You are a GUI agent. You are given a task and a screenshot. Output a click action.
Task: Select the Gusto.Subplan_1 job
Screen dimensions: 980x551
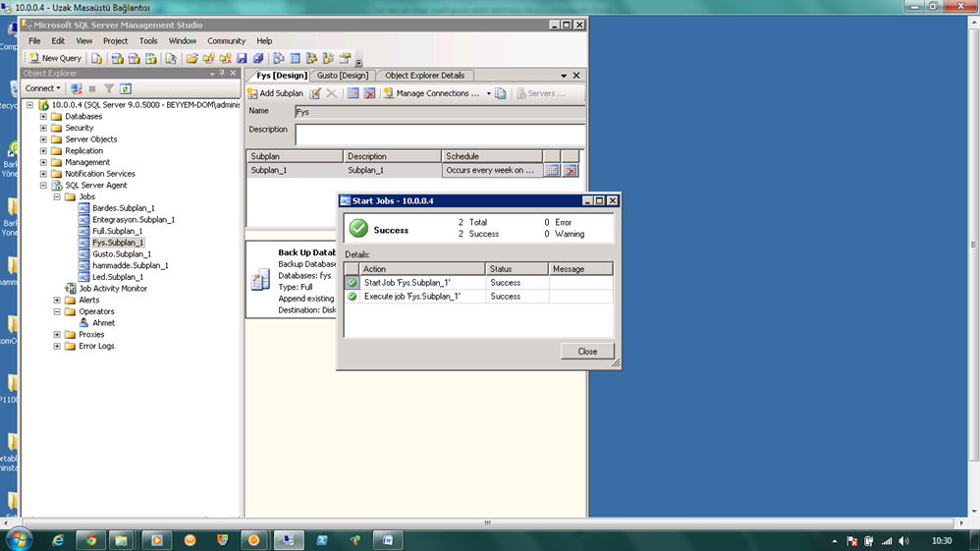click(x=121, y=253)
